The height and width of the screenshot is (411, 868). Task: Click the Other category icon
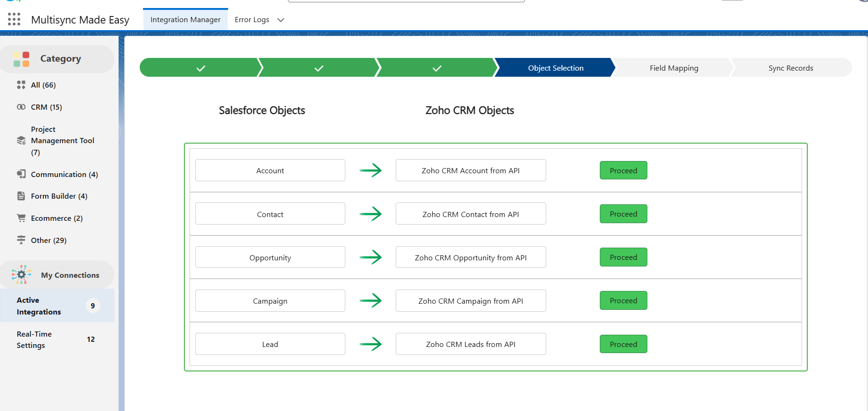tap(21, 240)
